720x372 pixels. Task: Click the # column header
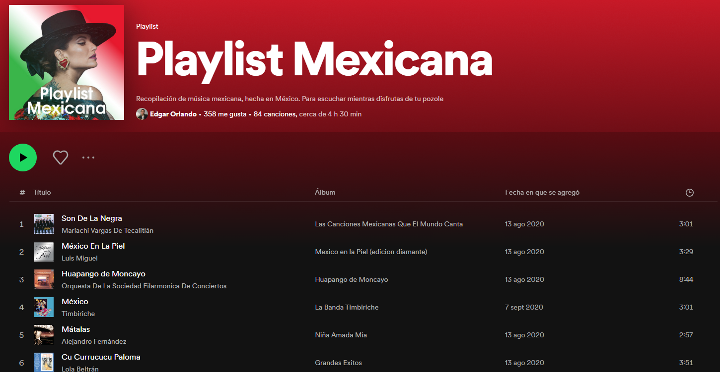[22, 192]
